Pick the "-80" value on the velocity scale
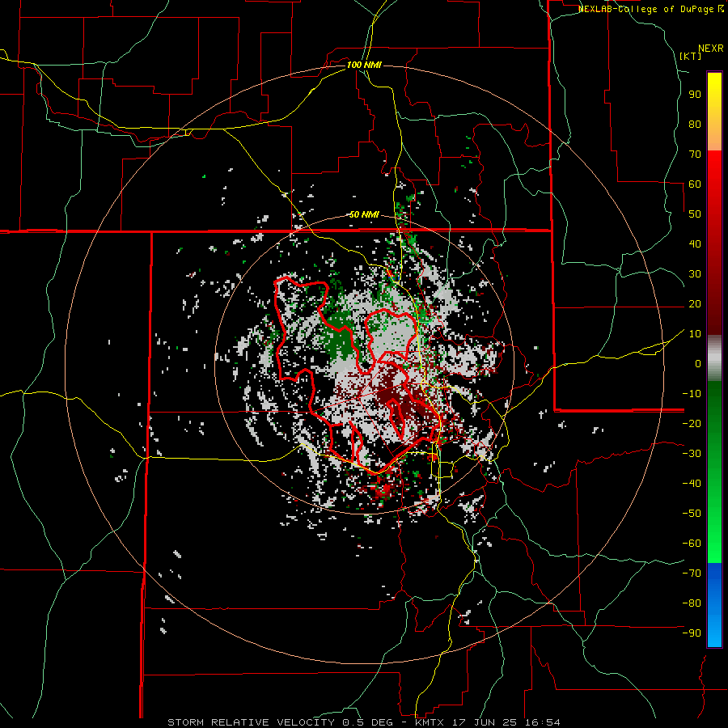This screenshot has height=728, width=728. [x=692, y=603]
